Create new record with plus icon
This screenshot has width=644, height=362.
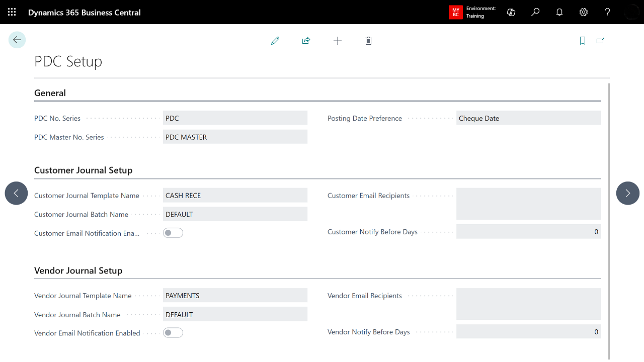pyautogui.click(x=338, y=41)
